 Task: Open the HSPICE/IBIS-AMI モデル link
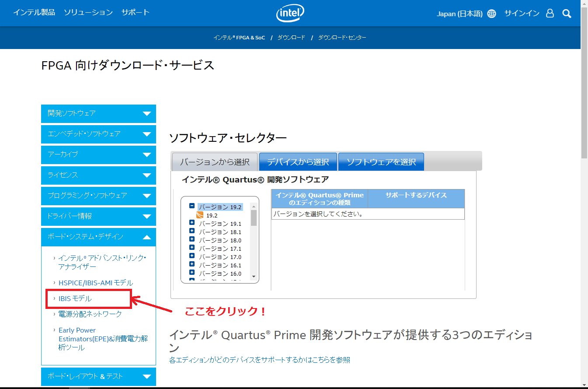click(x=96, y=283)
